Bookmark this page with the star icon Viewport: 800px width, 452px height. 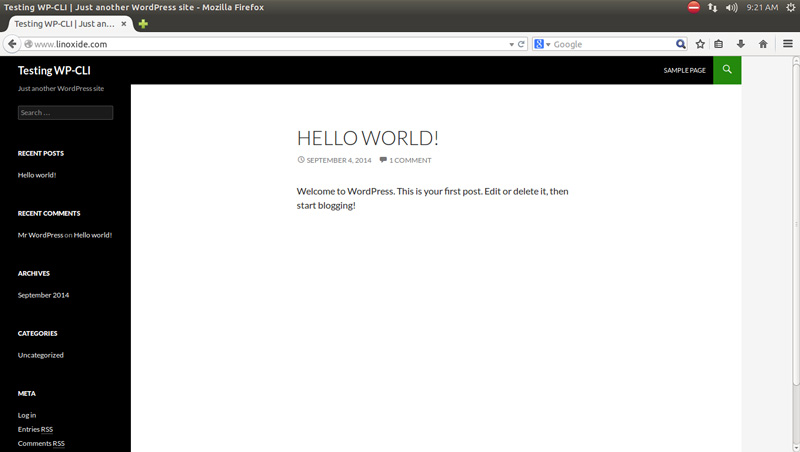pyautogui.click(x=700, y=44)
